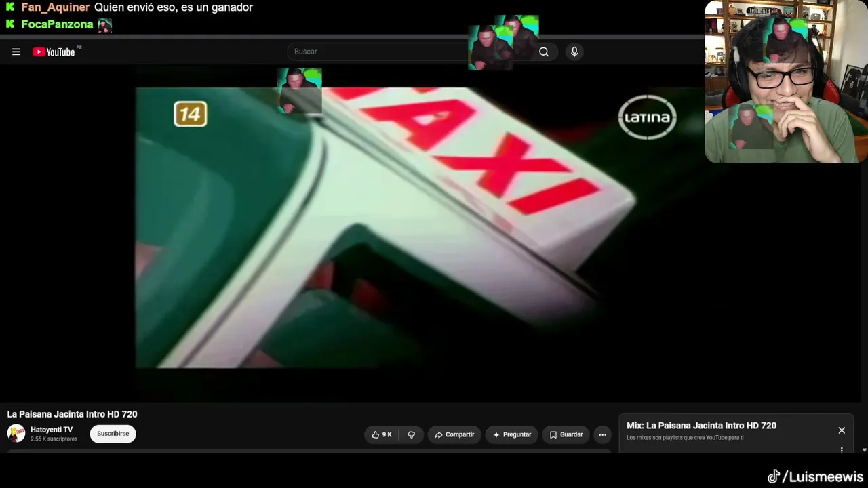This screenshot has width=868, height=488.
Task: Click the search magnifier button
Action: pos(544,52)
